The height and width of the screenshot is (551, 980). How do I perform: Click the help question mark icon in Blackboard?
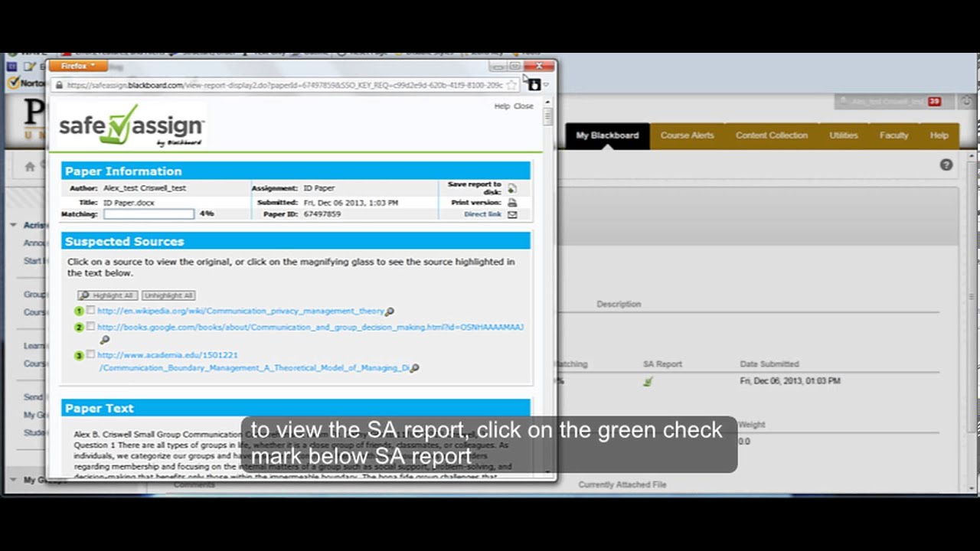pyautogui.click(x=946, y=165)
